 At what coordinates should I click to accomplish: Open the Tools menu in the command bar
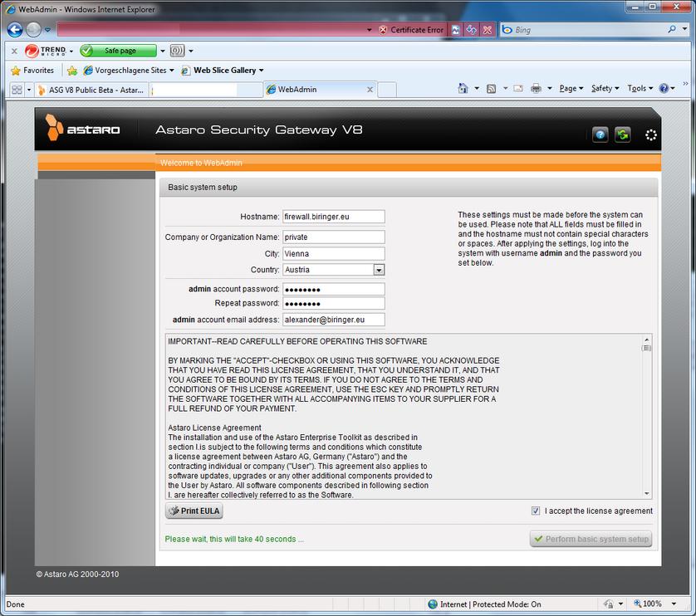pos(640,89)
